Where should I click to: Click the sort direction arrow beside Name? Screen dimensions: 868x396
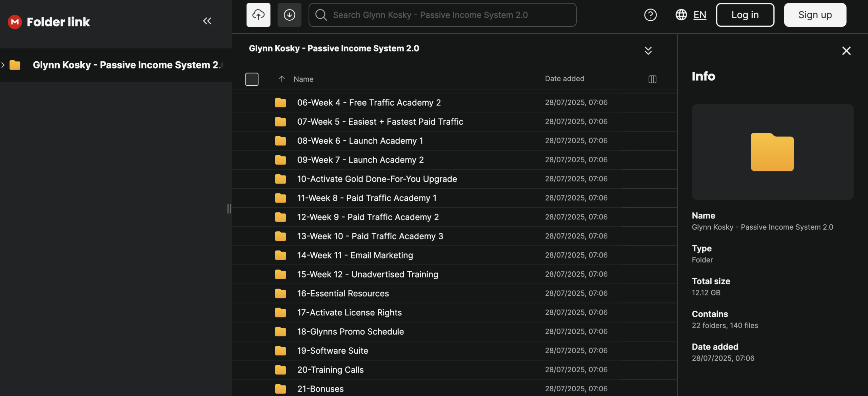coord(281,79)
